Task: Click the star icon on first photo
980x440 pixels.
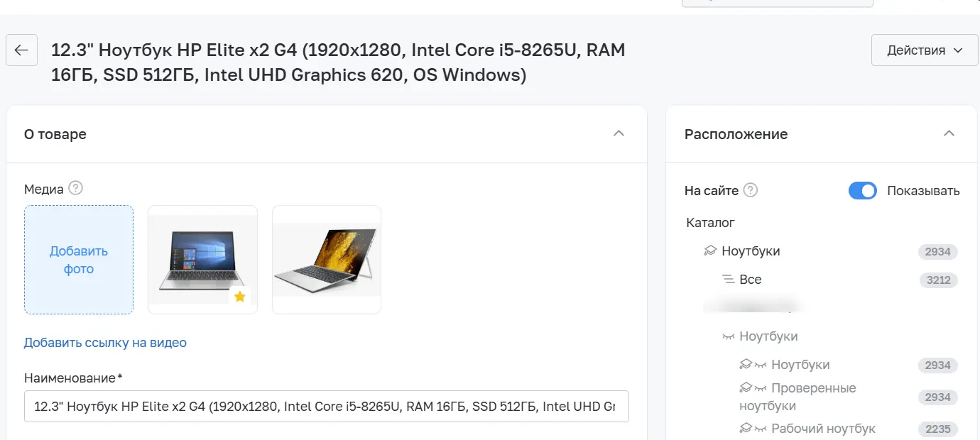Action: pyautogui.click(x=240, y=297)
